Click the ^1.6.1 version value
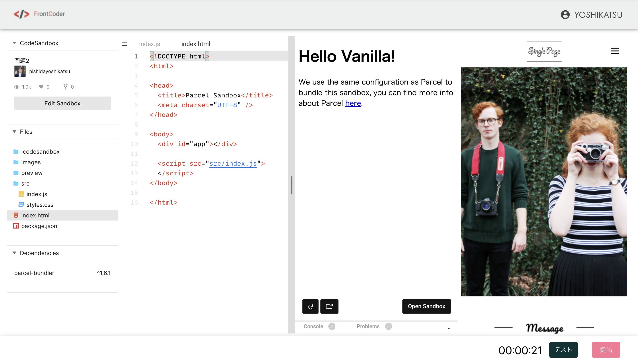This screenshot has width=638, height=364. (x=104, y=273)
